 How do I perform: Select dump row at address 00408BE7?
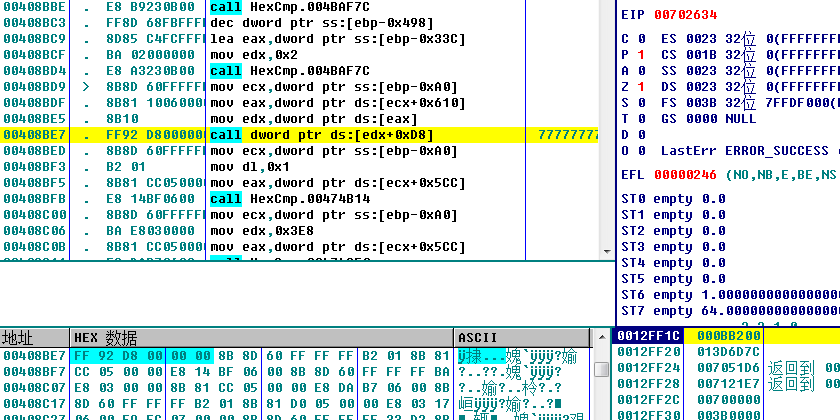click(295, 356)
